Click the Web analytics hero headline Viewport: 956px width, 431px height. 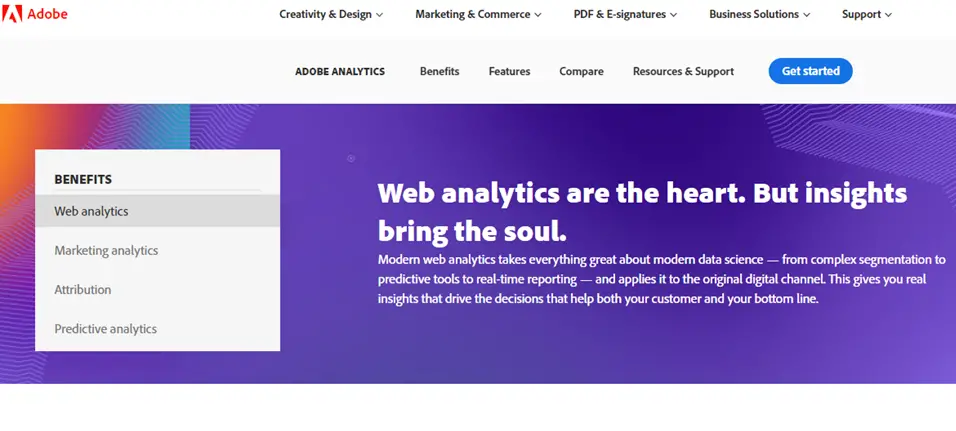[642, 211]
